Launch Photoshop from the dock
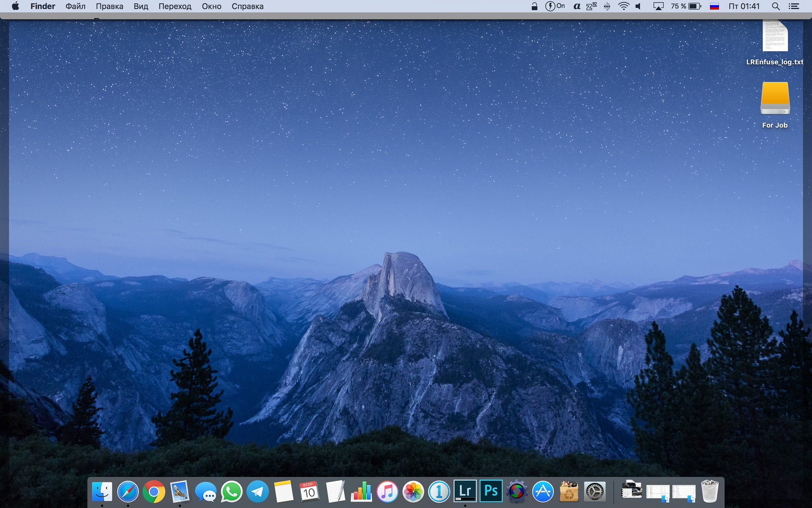This screenshot has height=508, width=812. point(491,491)
